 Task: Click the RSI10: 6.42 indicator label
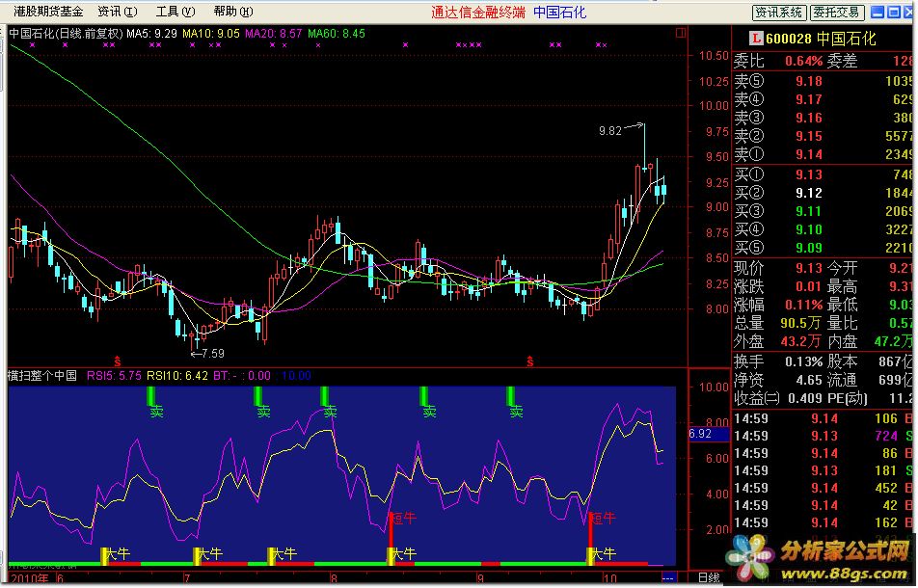coord(177,376)
